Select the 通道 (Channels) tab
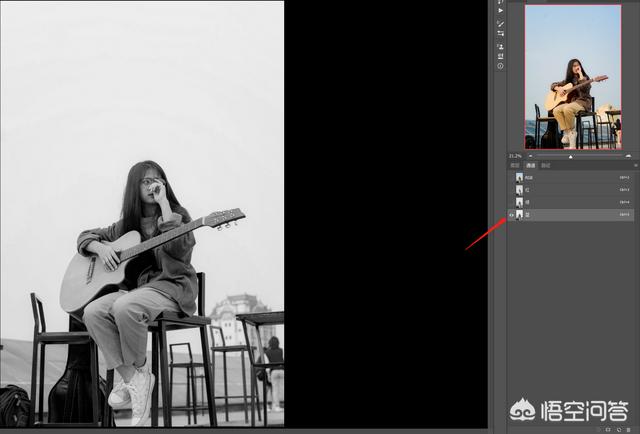The width and height of the screenshot is (640, 434). (530, 165)
